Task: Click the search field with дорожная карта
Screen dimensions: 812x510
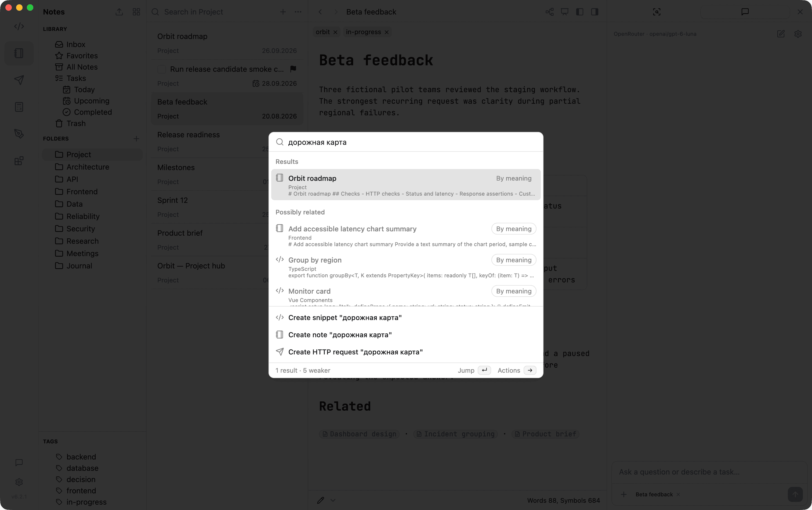Action: (x=406, y=142)
